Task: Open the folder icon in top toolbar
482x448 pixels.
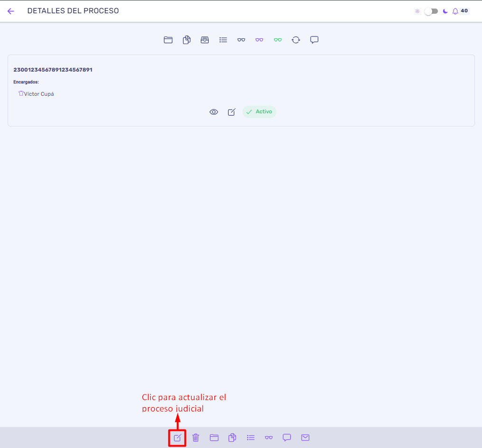Action: pyautogui.click(x=168, y=40)
